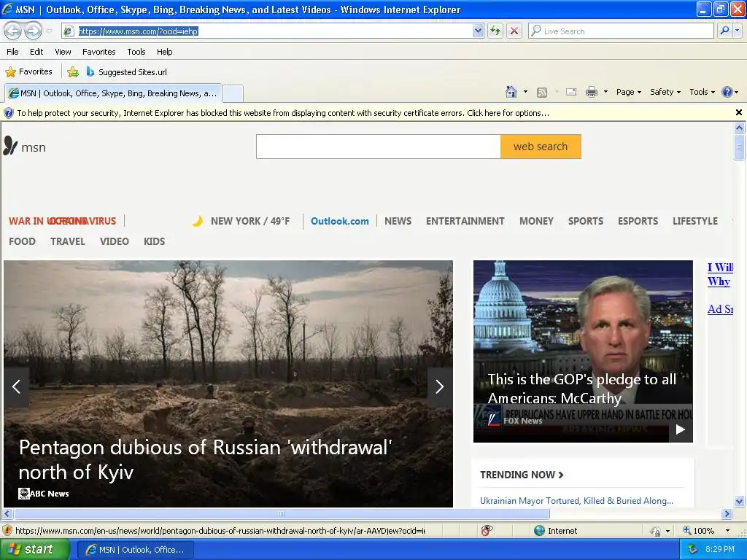Click the security information bar message
The width and height of the screenshot is (747, 560).
pos(283,113)
